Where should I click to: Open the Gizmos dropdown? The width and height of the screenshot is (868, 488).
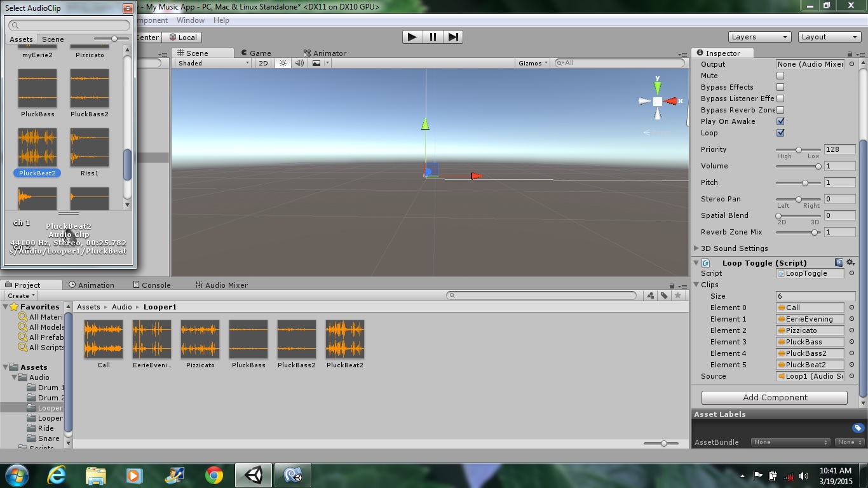(532, 63)
